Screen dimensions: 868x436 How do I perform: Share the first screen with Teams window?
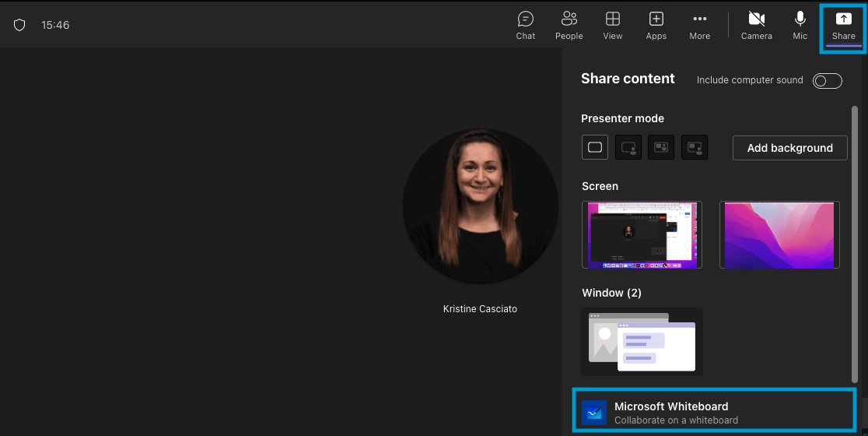tap(642, 235)
